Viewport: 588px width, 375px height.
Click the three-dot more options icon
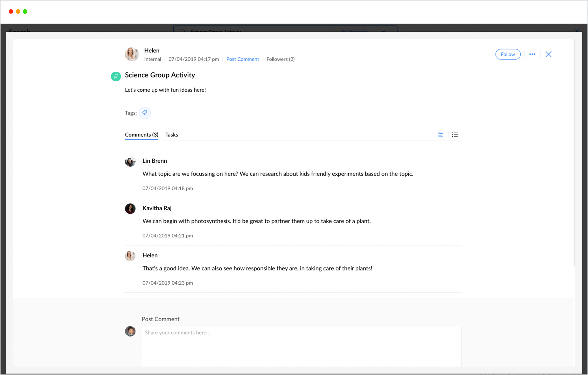click(x=532, y=53)
